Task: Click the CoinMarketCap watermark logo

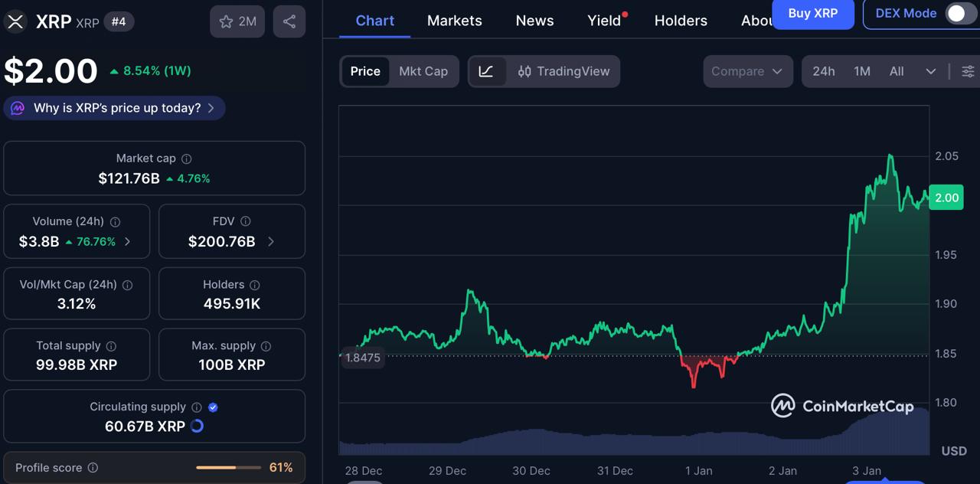Action: [x=841, y=406]
